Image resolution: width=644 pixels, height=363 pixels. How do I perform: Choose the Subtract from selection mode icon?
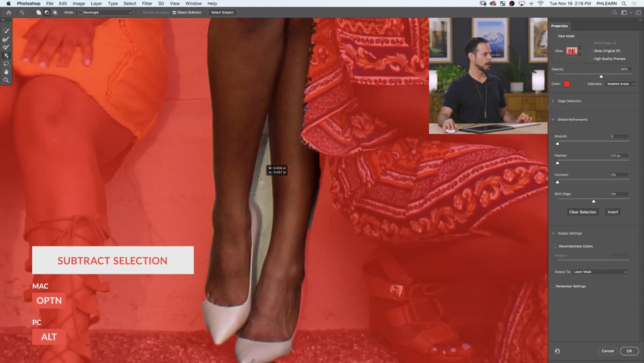[x=47, y=12]
